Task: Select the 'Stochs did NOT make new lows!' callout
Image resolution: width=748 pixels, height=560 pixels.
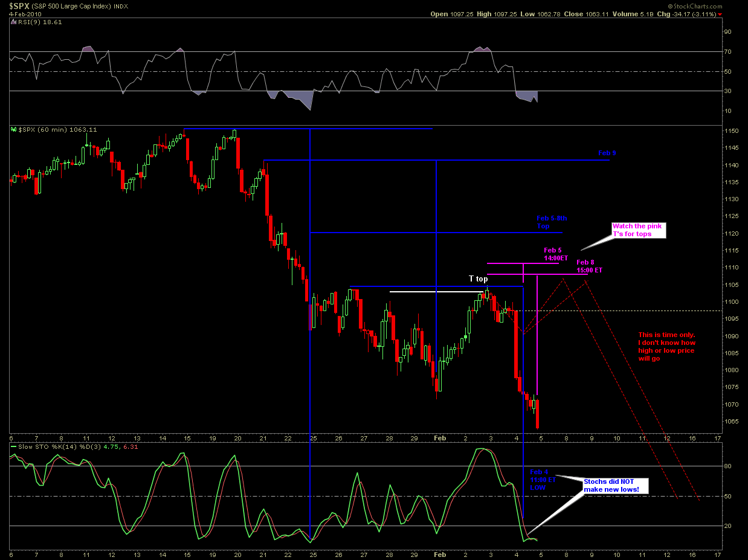Action: click(614, 486)
